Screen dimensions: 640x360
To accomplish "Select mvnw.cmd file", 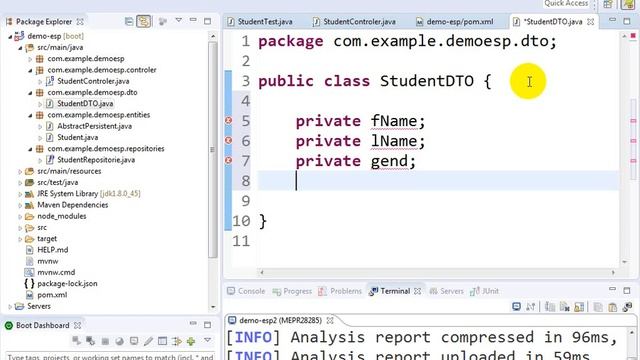I will click(x=56, y=272).
